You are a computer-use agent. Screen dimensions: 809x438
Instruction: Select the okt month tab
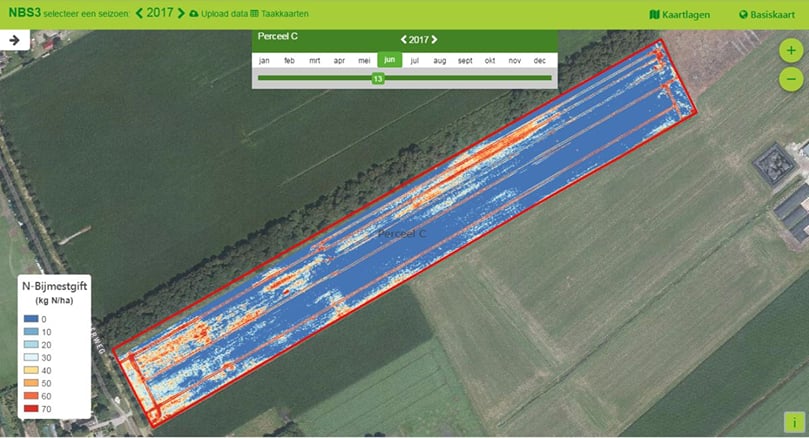490,60
